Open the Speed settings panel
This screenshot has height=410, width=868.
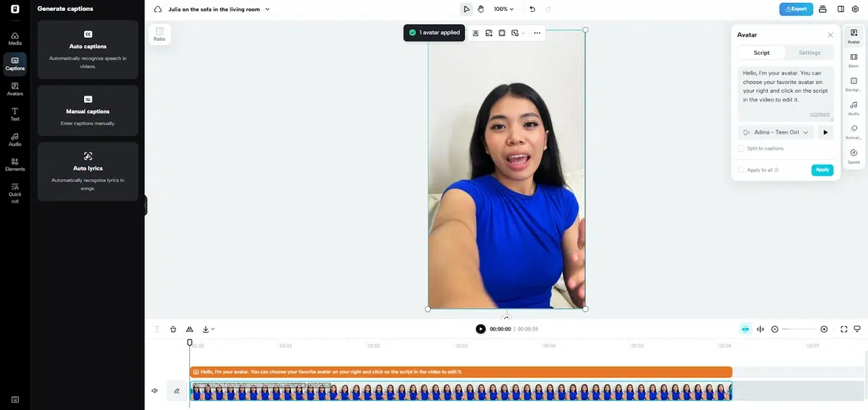853,156
